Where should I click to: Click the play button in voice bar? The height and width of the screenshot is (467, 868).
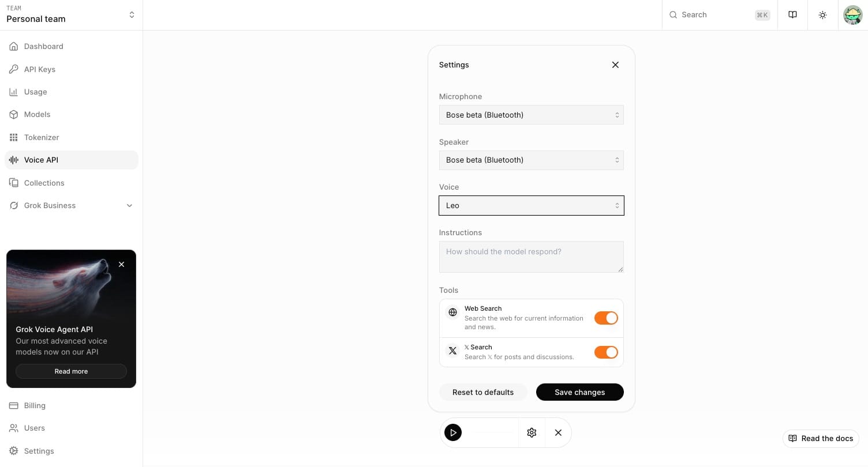click(x=453, y=432)
